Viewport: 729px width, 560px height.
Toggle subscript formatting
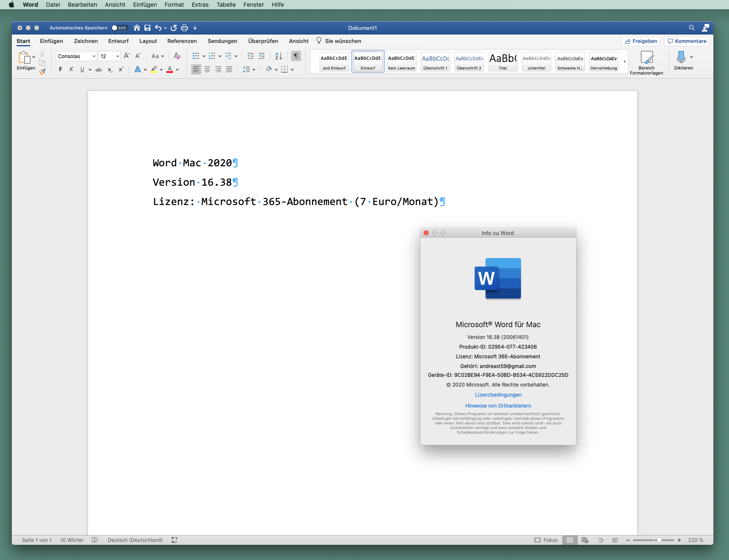[110, 69]
